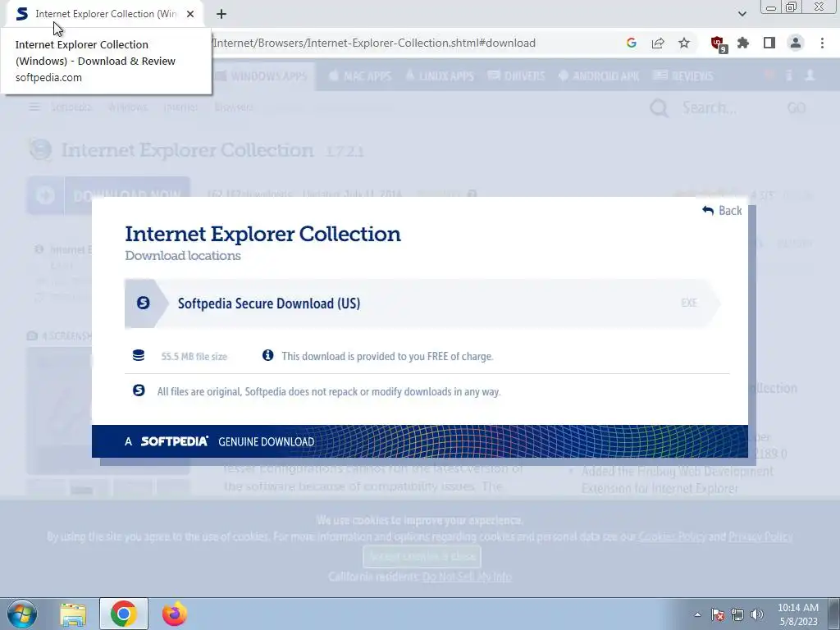Click the volume speaker tray icon
Image resolution: width=840 pixels, height=630 pixels.
757,614
